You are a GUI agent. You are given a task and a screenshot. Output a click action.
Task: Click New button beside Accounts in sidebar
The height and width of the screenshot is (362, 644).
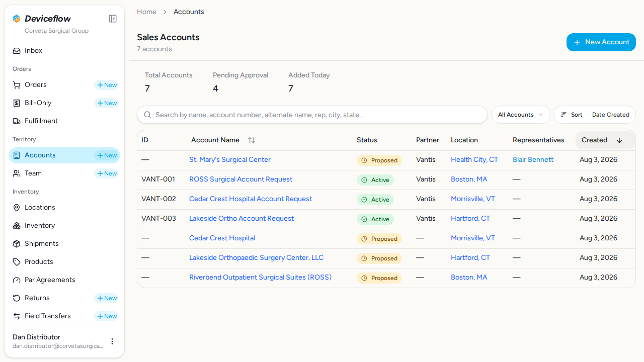pyautogui.click(x=107, y=155)
